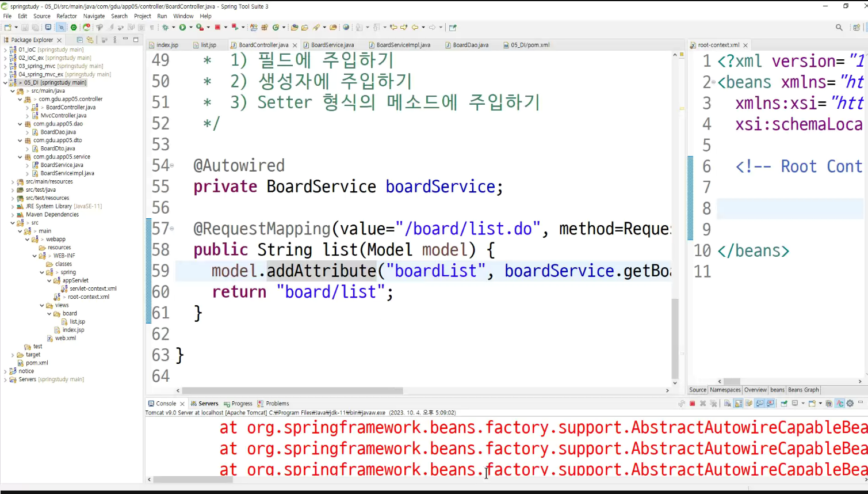Click Collapse All in Package Explorer
868x494 pixels.
coord(80,40)
